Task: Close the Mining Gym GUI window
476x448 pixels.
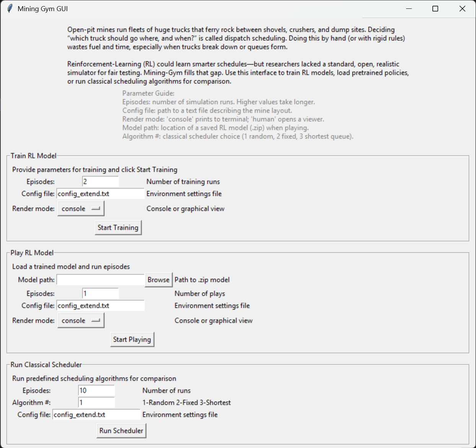Action: [462, 9]
